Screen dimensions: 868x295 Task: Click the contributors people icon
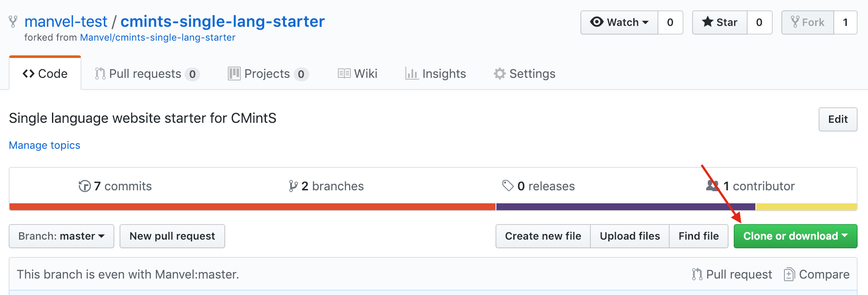pyautogui.click(x=713, y=186)
